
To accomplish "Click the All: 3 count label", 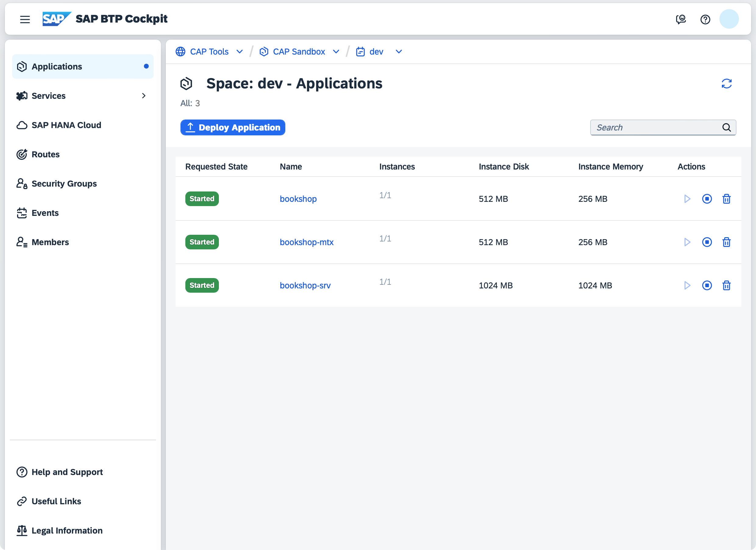I will 190,103.
